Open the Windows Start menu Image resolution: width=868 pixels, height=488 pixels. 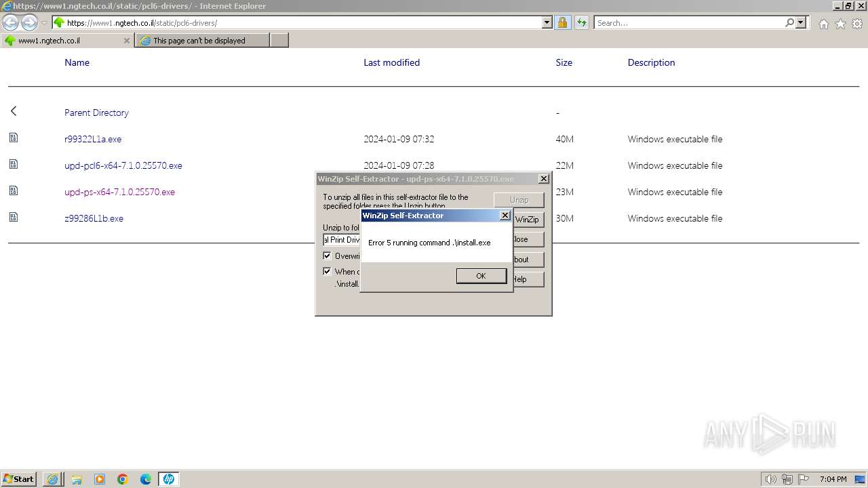click(x=19, y=479)
